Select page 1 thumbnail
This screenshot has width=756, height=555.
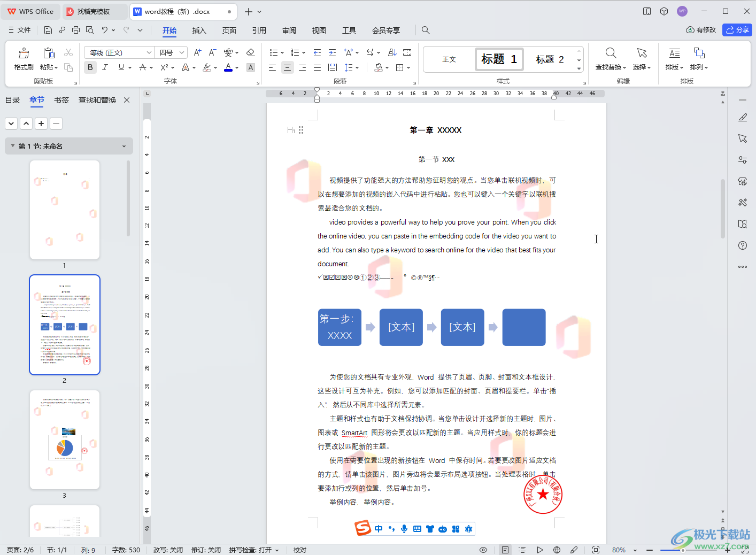click(x=65, y=210)
